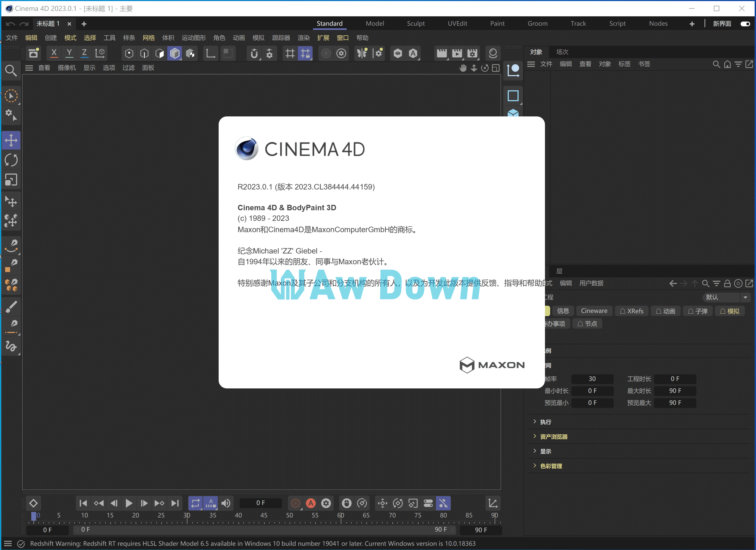The width and height of the screenshot is (756, 550).
Task: Expand the 色彩管理 section
Action: pyautogui.click(x=551, y=466)
